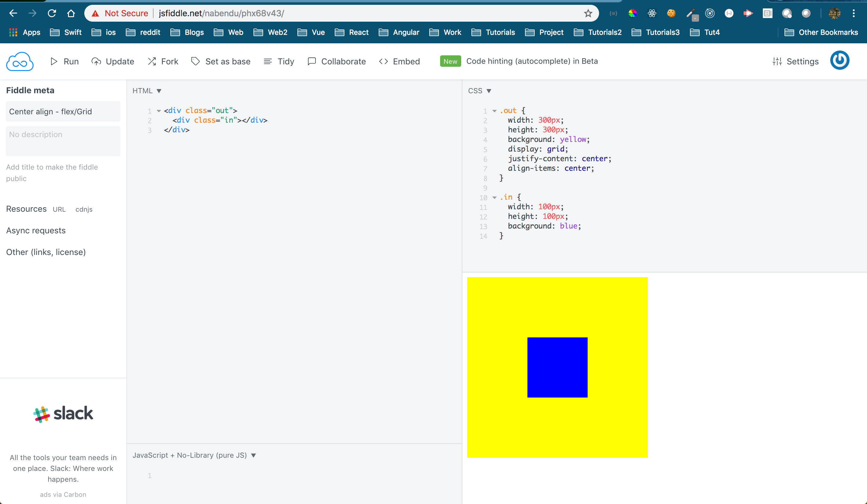The image size is (867, 504).
Task: Click the fiddle title input field
Action: [63, 111]
